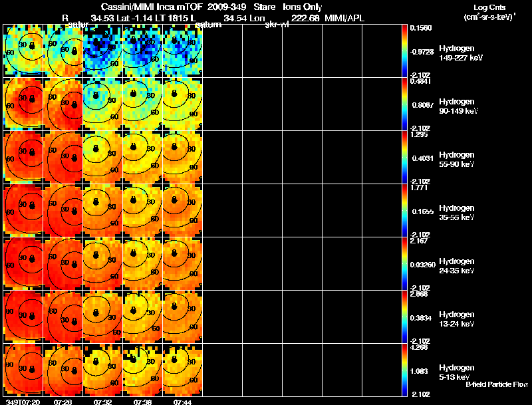The image size is (532, 405).
Task: Click the color bar for Hydrogen 24-35 keV
Action: 404,264
